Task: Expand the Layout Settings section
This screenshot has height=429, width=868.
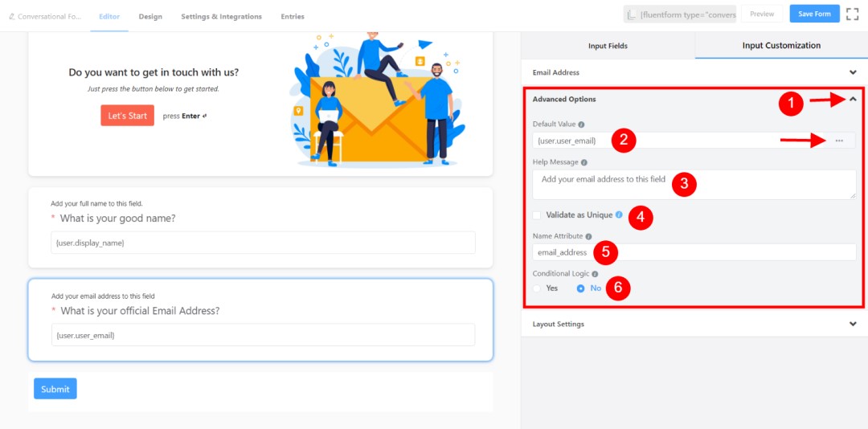Action: tap(694, 324)
